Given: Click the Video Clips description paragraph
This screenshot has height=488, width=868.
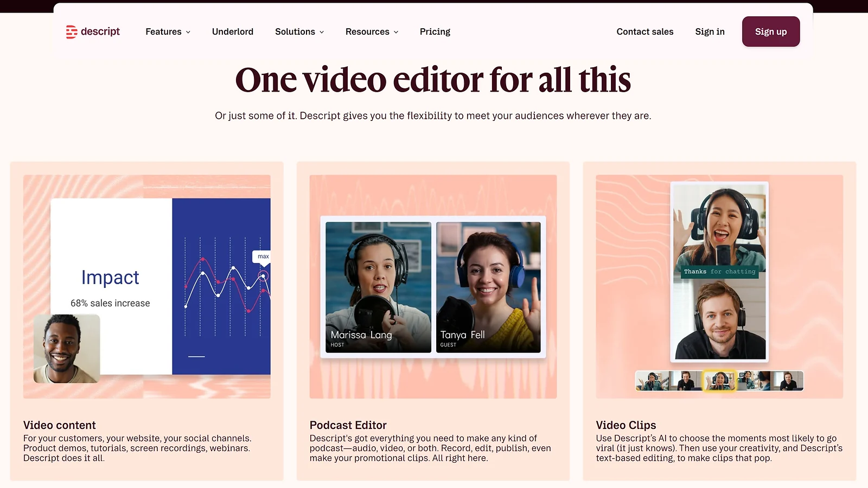Looking at the screenshot, I should (x=719, y=448).
